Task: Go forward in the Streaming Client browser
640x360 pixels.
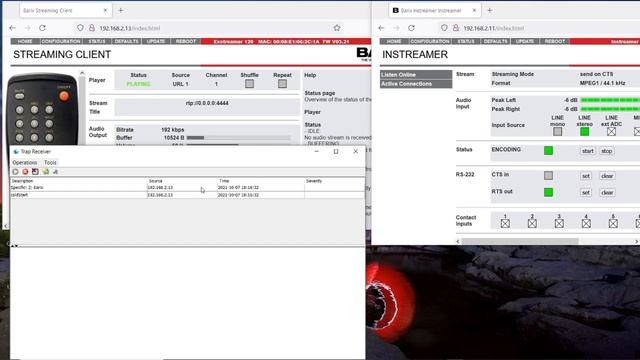Action: coord(27,28)
